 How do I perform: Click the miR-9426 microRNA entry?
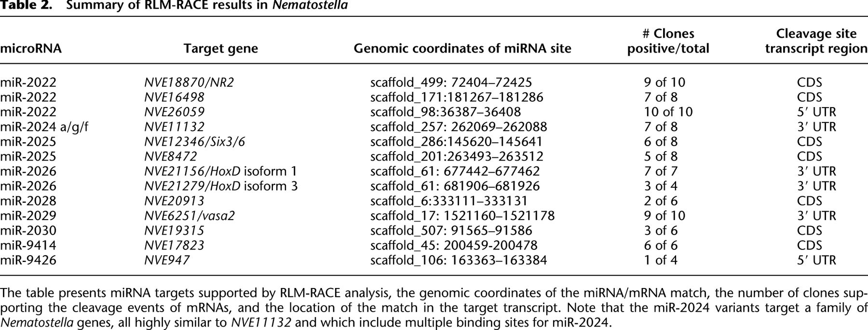(x=28, y=261)
